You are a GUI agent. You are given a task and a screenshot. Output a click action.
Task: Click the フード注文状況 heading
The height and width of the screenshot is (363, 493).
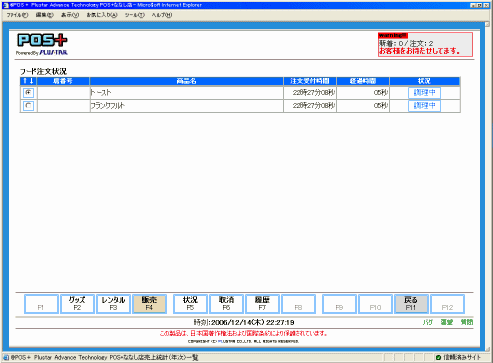coord(43,71)
